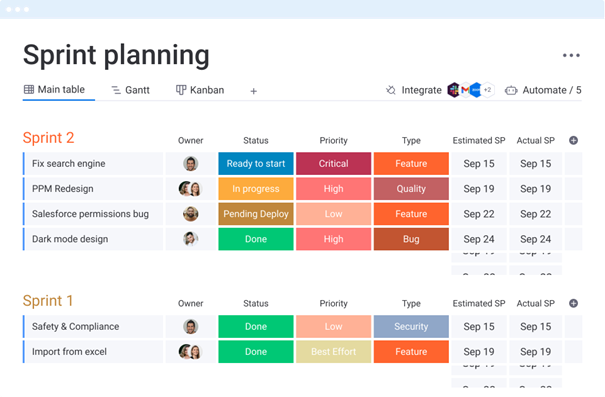The width and height of the screenshot is (605, 397).
Task: Click Sprint 1 Owner column header
Action: coord(191,303)
